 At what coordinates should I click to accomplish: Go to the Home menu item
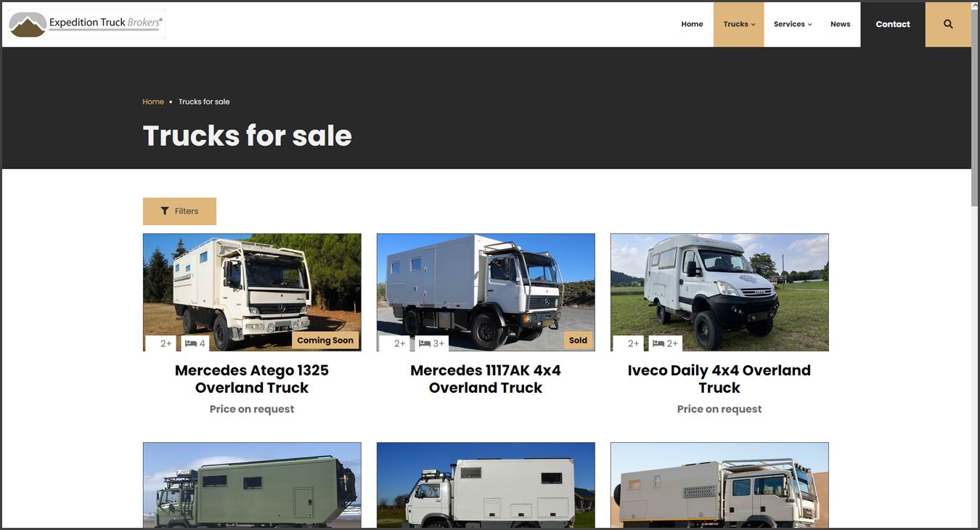(x=692, y=24)
